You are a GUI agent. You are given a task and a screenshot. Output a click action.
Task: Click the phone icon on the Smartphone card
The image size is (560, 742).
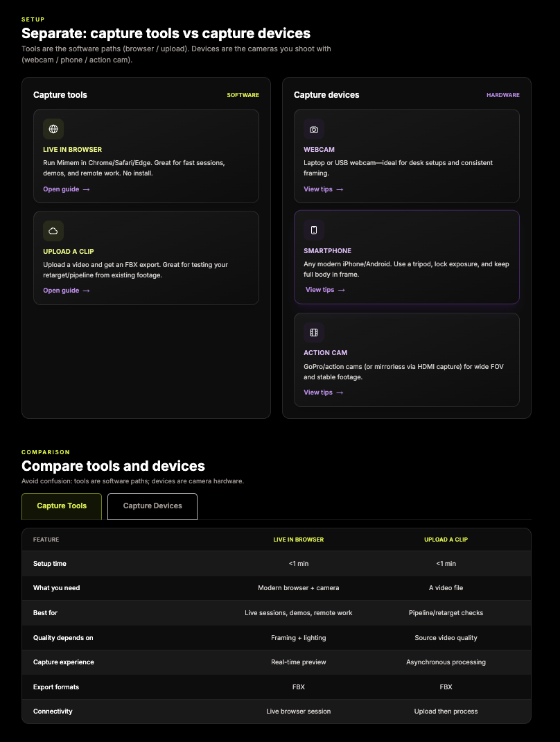coord(313,230)
